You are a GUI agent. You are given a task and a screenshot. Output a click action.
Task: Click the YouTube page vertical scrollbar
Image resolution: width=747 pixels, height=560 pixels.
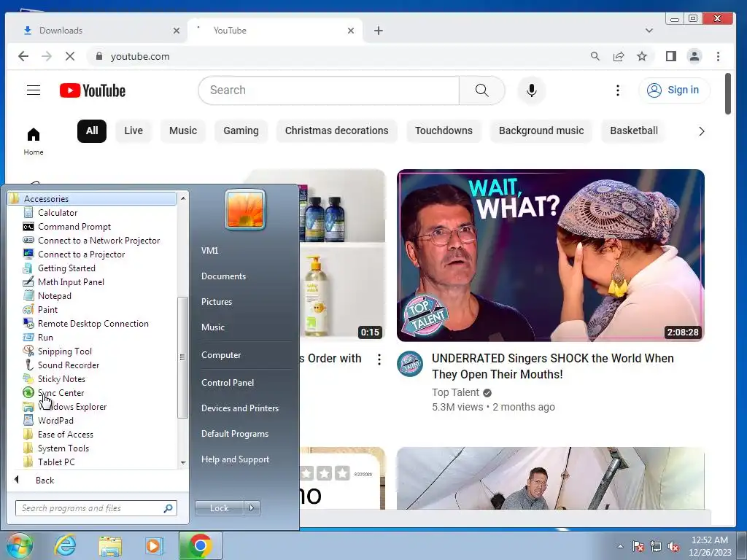click(x=727, y=93)
